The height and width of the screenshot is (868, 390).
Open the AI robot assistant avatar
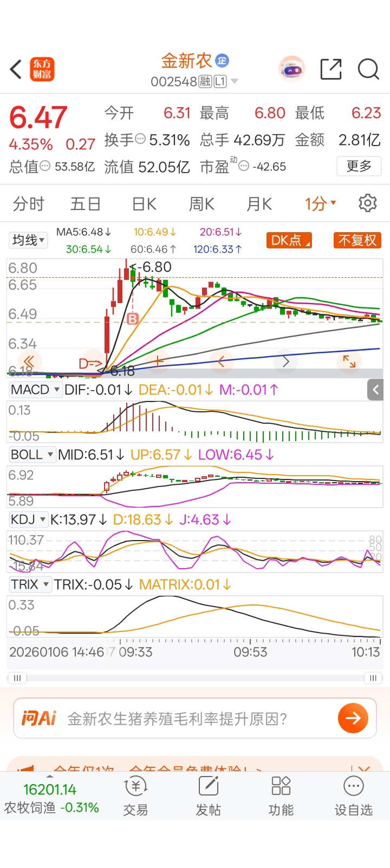[x=292, y=69]
